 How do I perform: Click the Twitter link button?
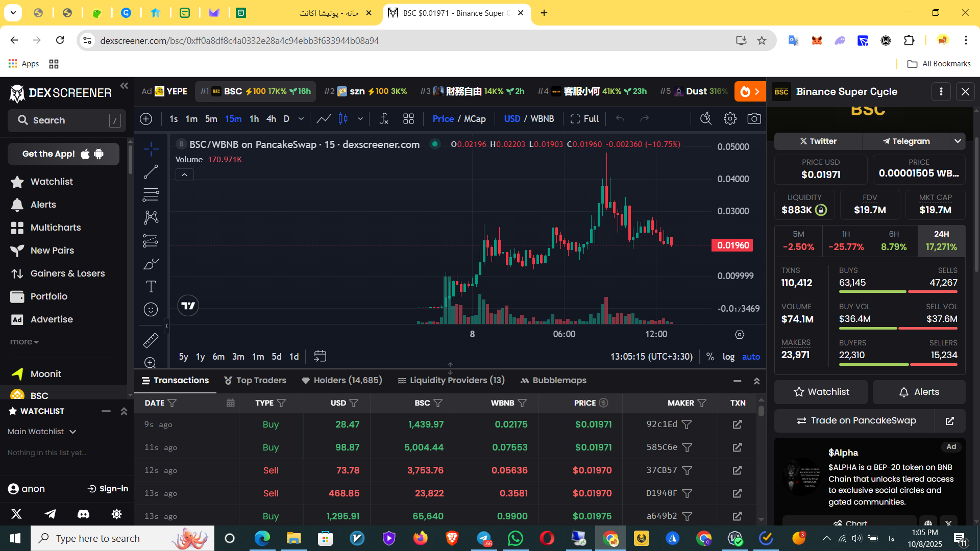[x=818, y=141]
